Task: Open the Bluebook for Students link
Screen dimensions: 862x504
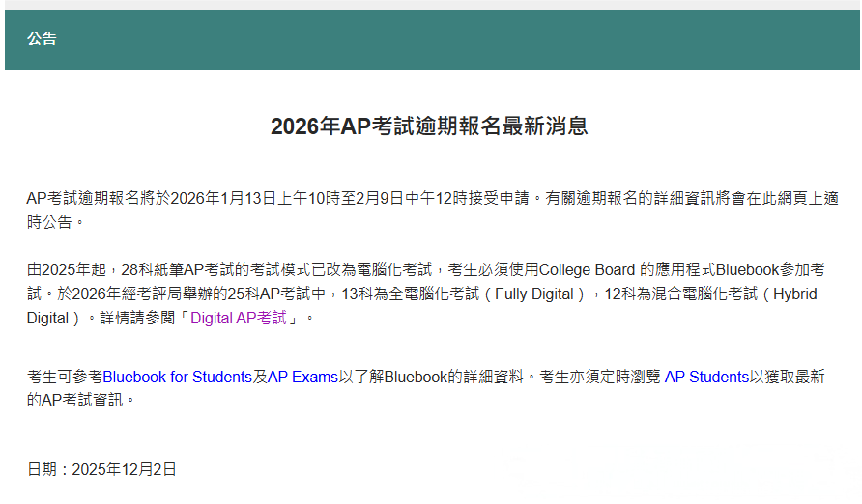Action: [177, 377]
